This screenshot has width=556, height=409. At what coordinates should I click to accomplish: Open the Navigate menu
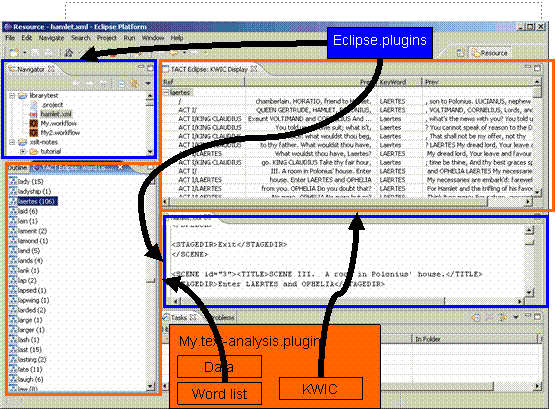(x=51, y=38)
